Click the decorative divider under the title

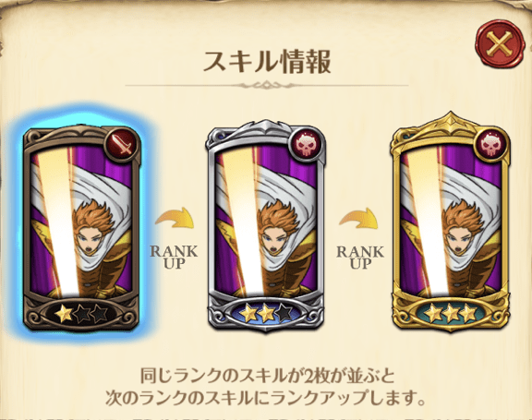click(x=267, y=85)
